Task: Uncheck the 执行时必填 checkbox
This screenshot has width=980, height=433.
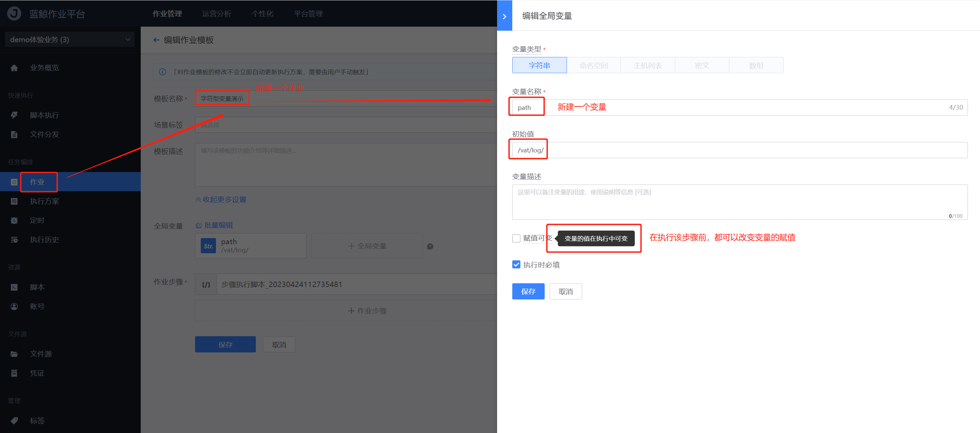Action: coord(516,265)
